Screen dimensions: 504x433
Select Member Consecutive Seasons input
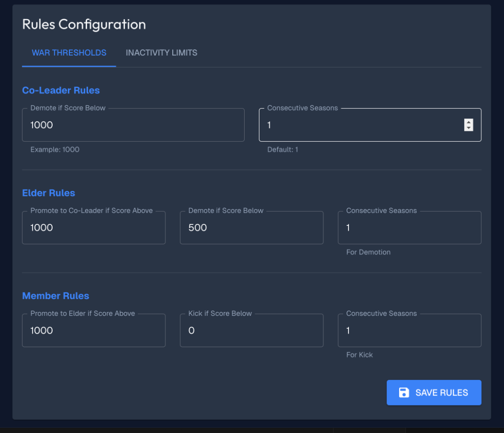point(409,331)
